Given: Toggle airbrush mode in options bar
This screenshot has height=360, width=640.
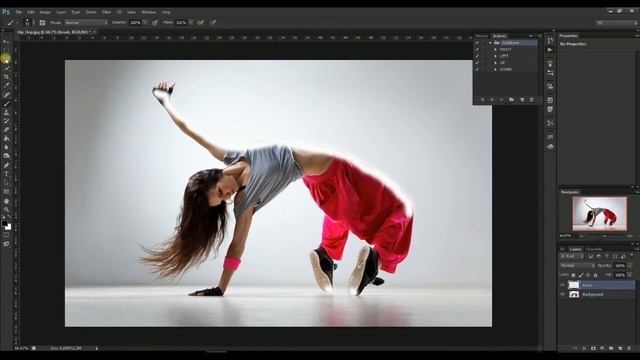Looking at the screenshot, I should click(x=200, y=22).
